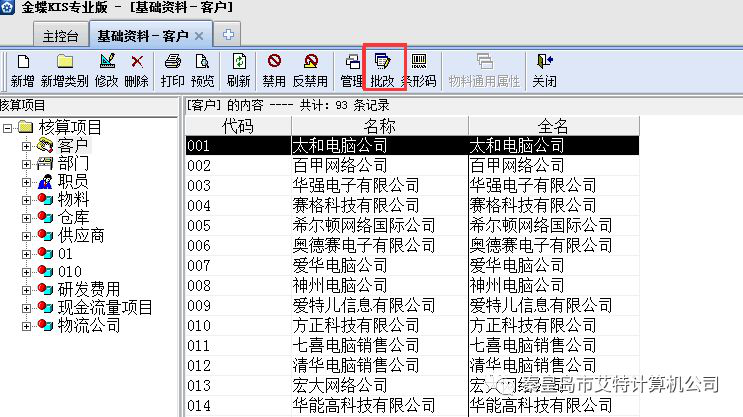Expand the 职员 tree node

(x=27, y=182)
